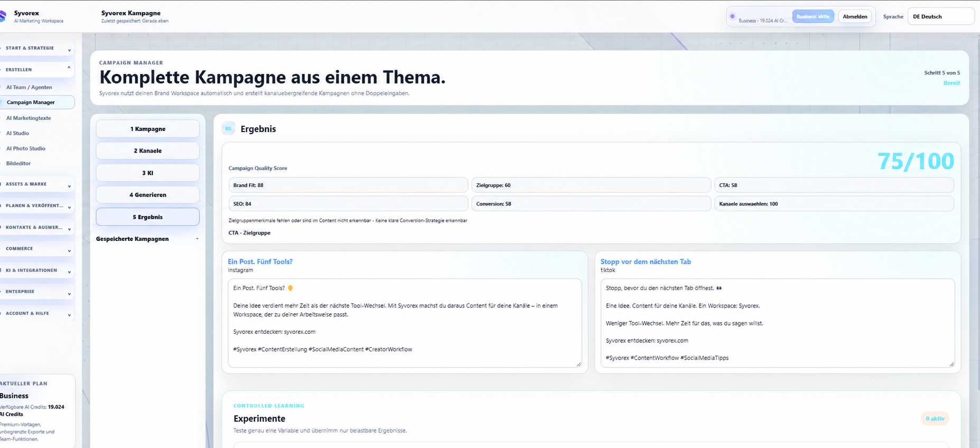
Task: Click inside the TikTok post text area
Action: pyautogui.click(x=777, y=323)
